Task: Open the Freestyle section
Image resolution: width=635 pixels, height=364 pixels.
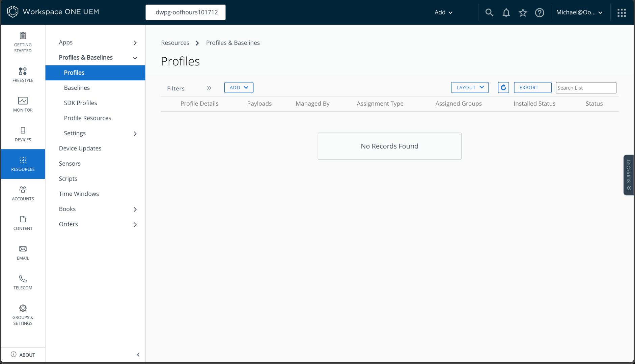Action: 23,75
